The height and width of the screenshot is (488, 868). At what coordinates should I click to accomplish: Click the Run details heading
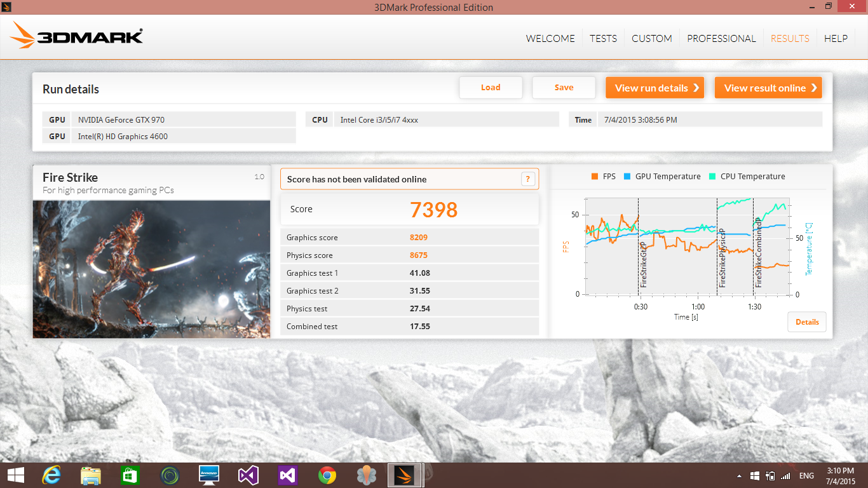[x=71, y=90]
